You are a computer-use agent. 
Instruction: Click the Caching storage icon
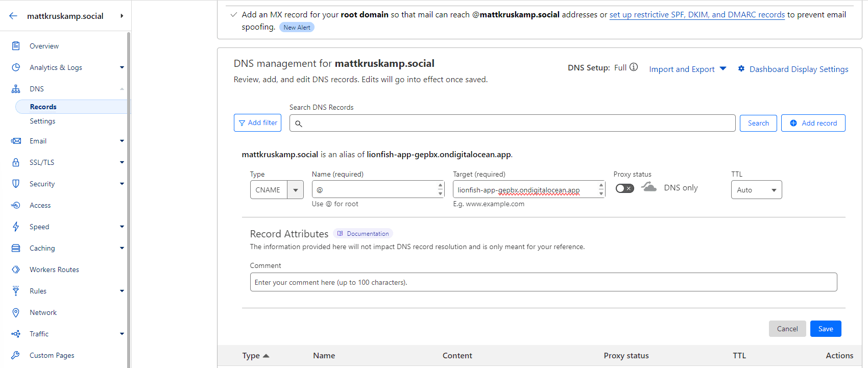click(x=16, y=248)
